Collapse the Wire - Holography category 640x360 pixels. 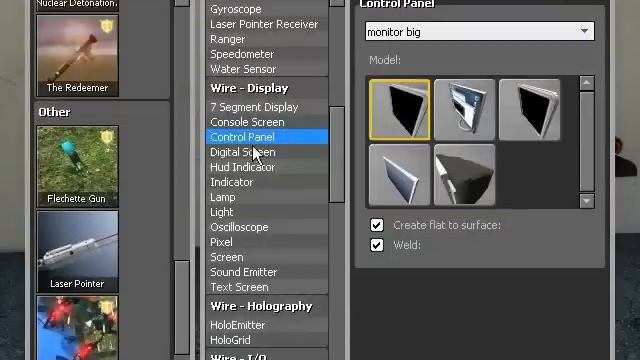pos(267,306)
